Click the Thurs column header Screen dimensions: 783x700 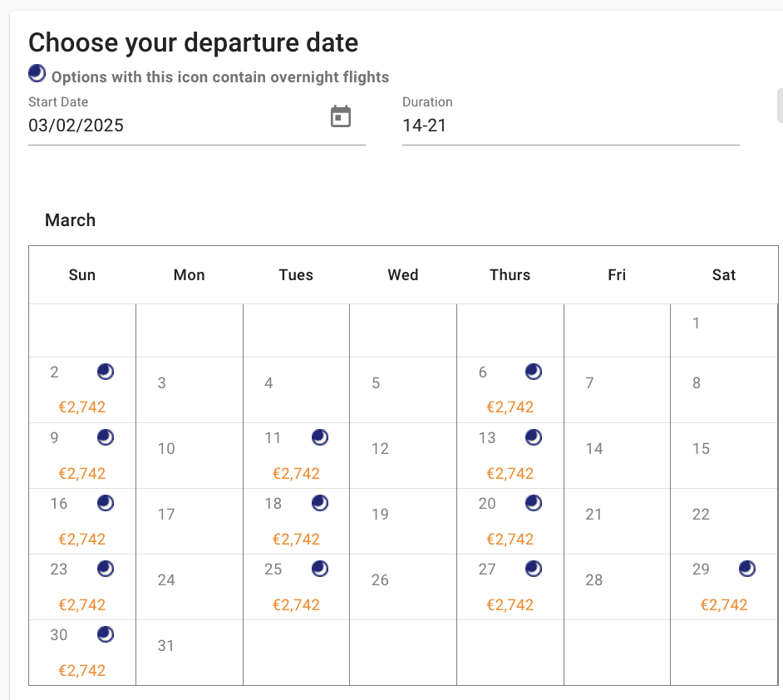[510, 275]
